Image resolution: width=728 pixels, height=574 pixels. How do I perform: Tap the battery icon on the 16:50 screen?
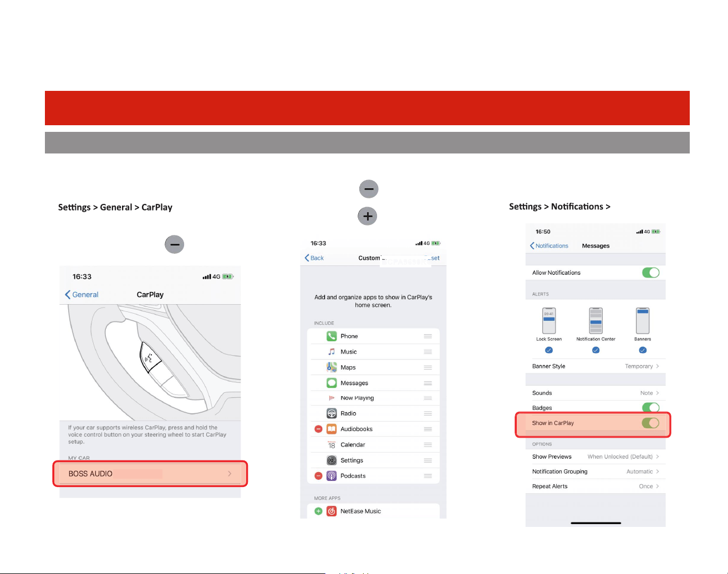[x=656, y=232]
